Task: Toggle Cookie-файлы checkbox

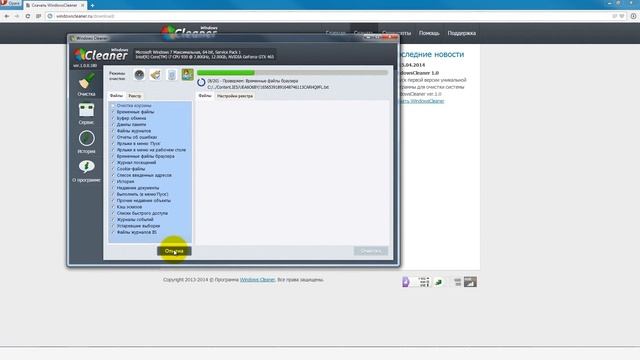Action: click(x=113, y=169)
